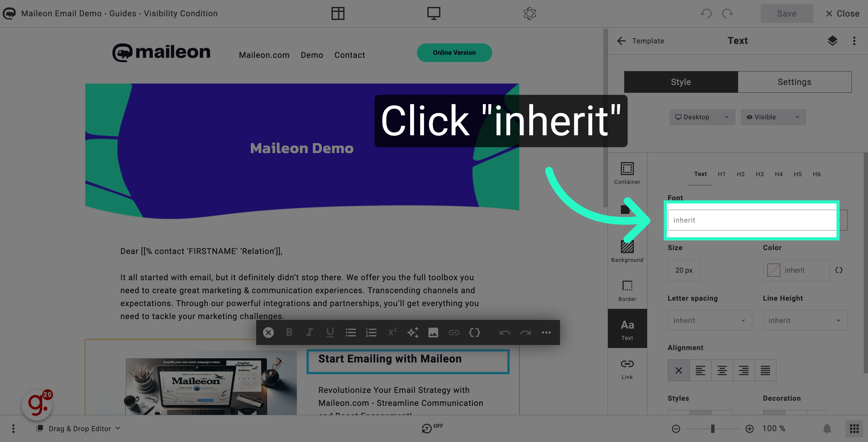Expand Letter spacing inherit dropdown
Screen dimensions: 868x442
710,320
